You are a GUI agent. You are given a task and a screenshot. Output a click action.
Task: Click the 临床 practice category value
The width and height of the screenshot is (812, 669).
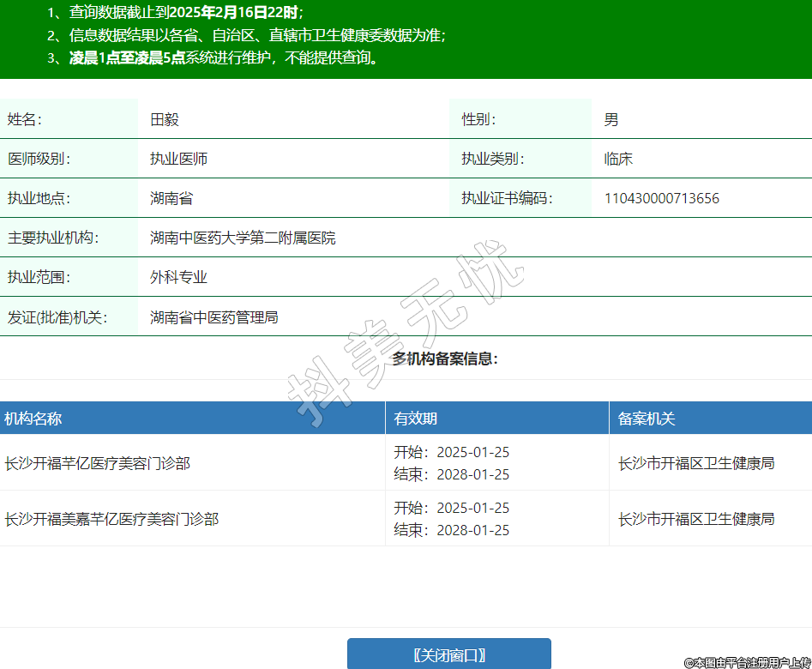pyautogui.click(x=618, y=159)
